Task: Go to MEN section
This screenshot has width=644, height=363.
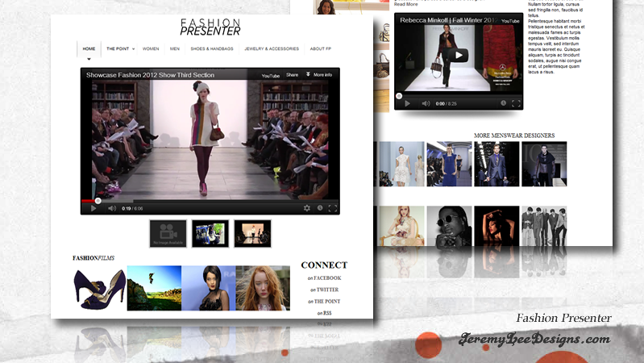Action: coord(175,48)
